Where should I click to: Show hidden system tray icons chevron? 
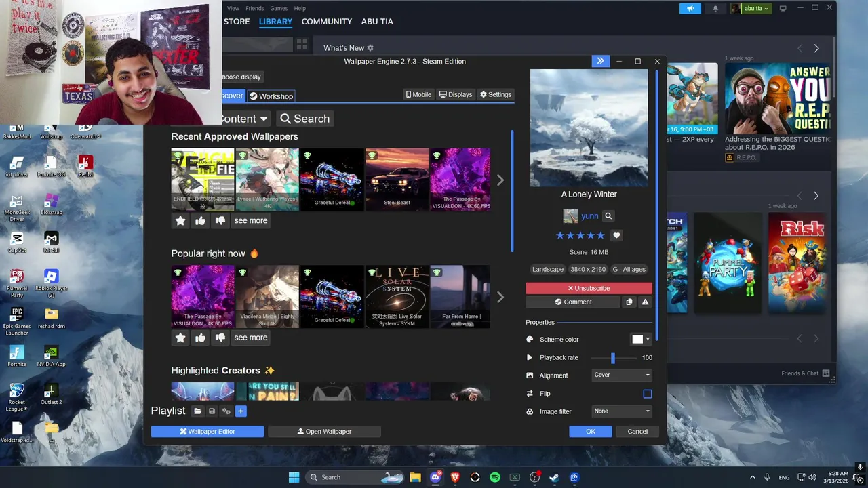[x=752, y=477]
